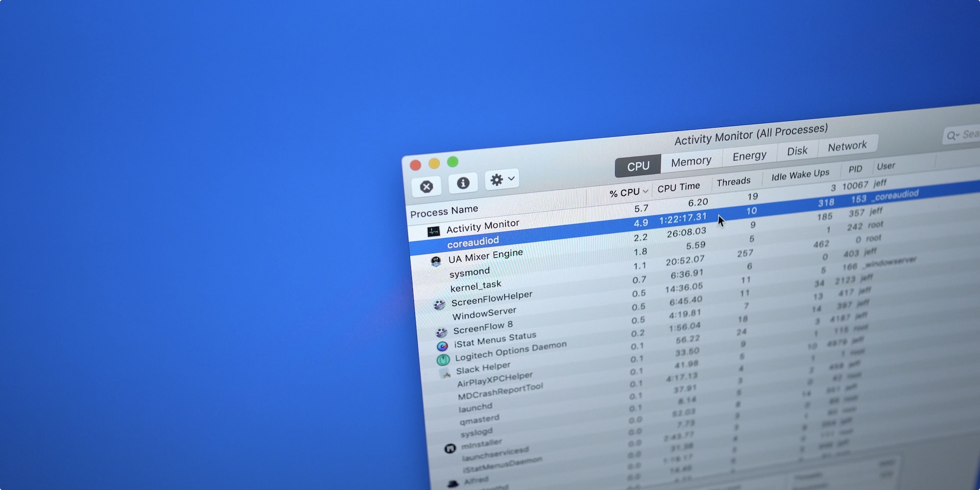Screen dimensions: 980x490
Task: Toggle sort order on % CPU column
Action: pos(628,192)
